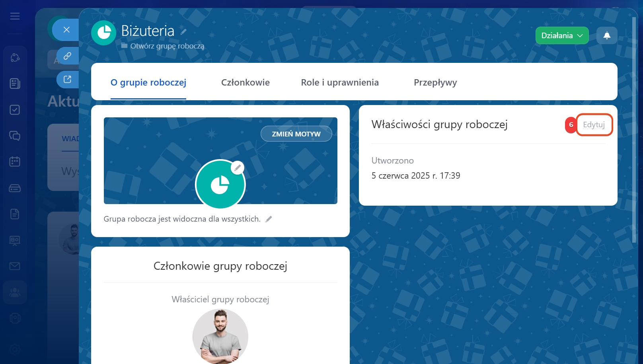Open the chat bubbles sidebar icon
The image size is (643, 364).
click(15, 136)
